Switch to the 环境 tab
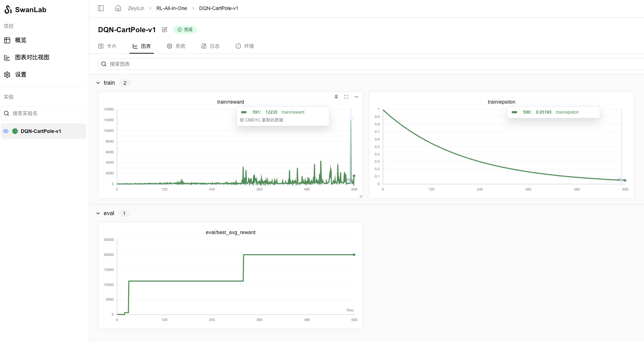 coord(245,46)
